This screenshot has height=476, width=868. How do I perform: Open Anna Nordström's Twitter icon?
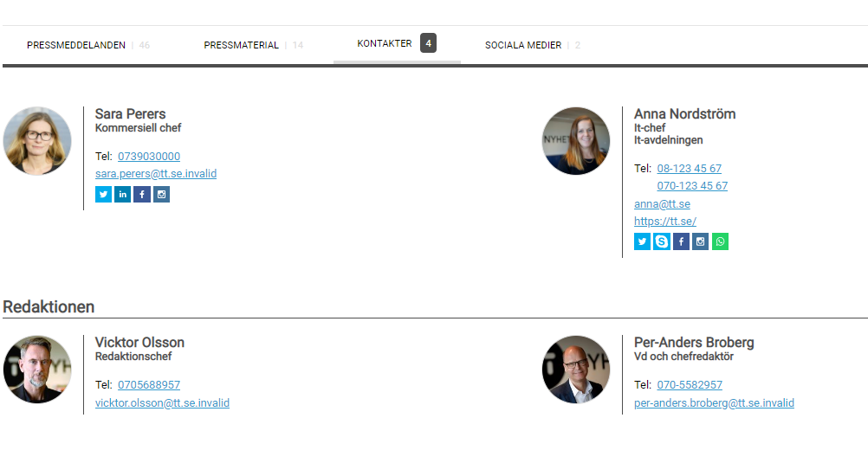pos(642,241)
